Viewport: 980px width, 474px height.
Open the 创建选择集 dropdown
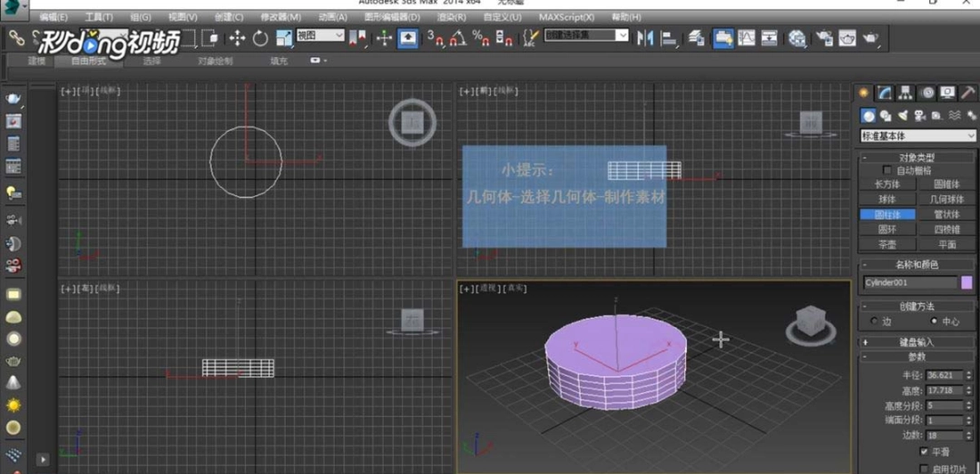(586, 35)
